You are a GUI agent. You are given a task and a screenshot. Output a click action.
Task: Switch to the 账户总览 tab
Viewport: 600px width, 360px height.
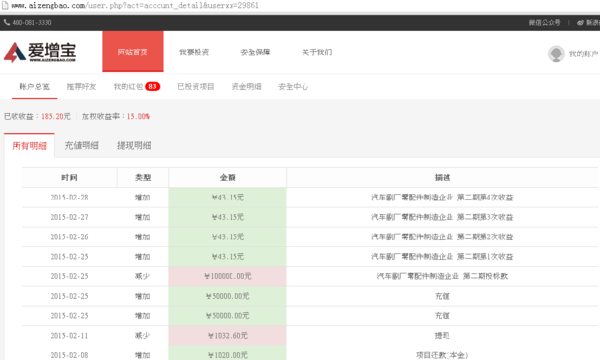[34, 86]
